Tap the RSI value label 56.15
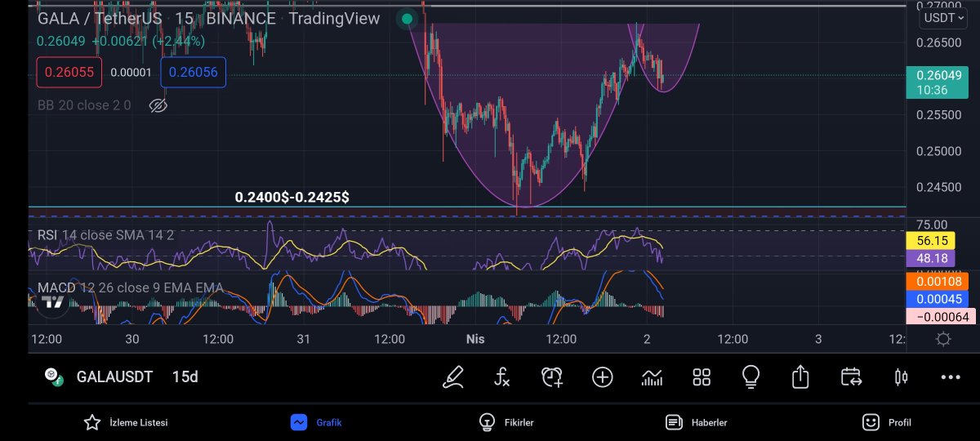 point(932,241)
